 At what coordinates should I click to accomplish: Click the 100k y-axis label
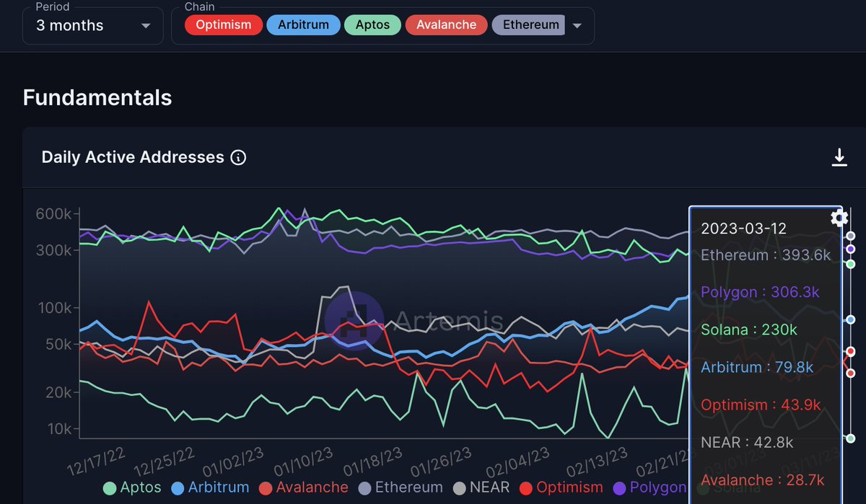(53, 308)
